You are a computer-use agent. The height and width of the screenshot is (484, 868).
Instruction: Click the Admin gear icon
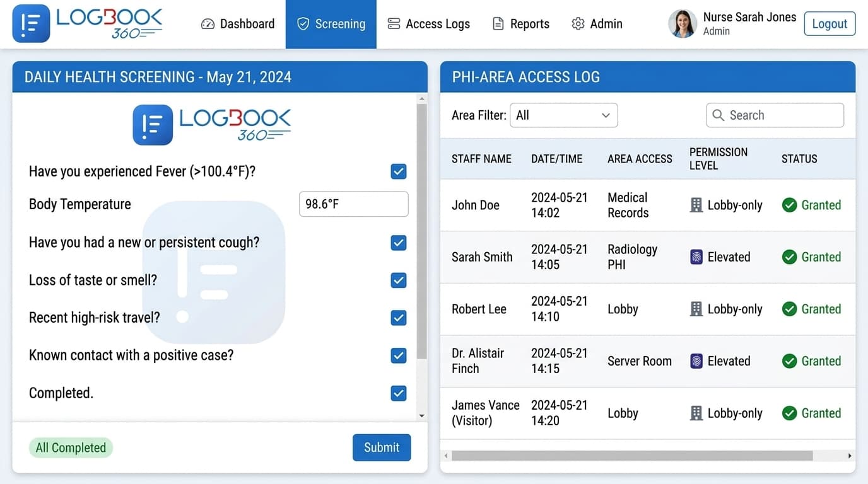tap(578, 24)
